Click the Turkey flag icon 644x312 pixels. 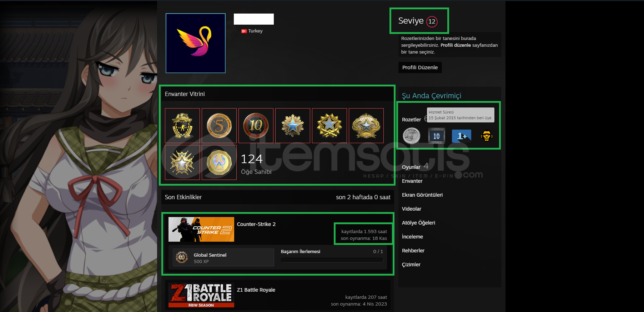[x=244, y=31]
